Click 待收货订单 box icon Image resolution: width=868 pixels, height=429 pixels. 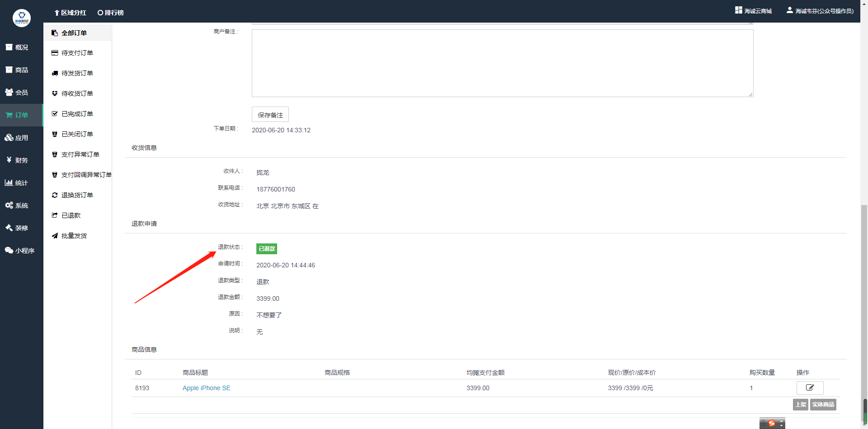click(55, 93)
